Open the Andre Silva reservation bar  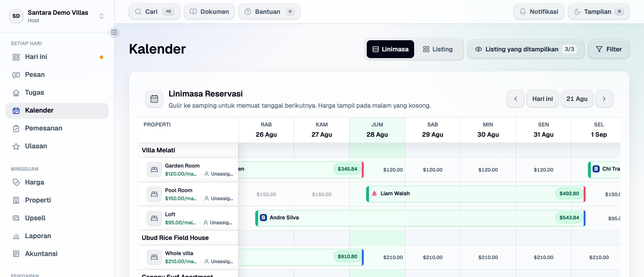pyautogui.click(x=420, y=218)
